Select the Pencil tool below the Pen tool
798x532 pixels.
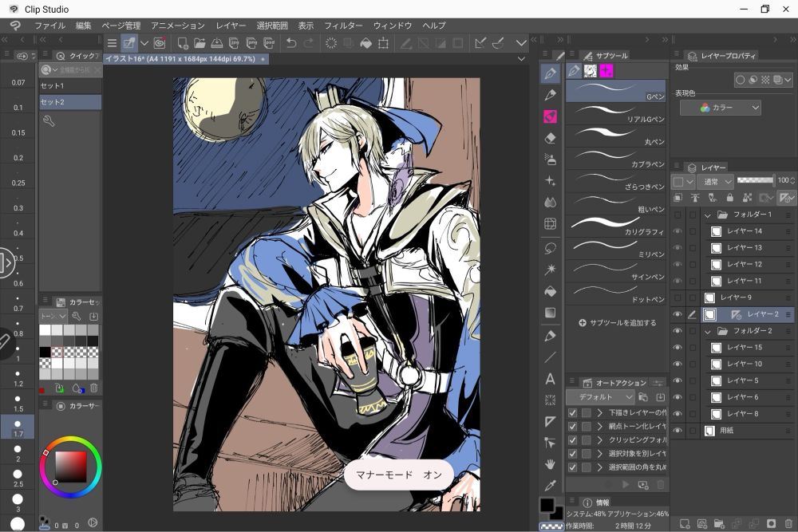pyautogui.click(x=550, y=95)
